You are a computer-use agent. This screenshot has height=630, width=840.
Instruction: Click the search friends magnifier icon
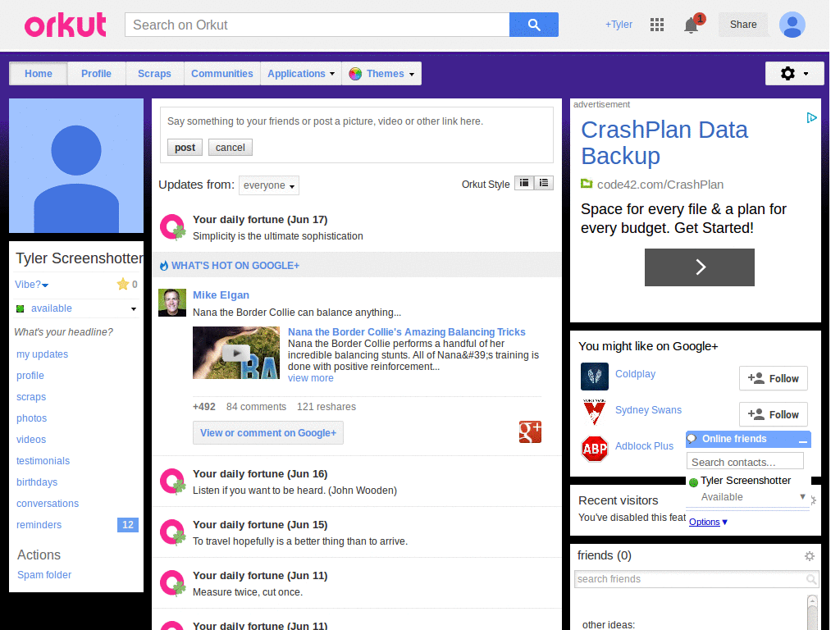click(x=811, y=579)
